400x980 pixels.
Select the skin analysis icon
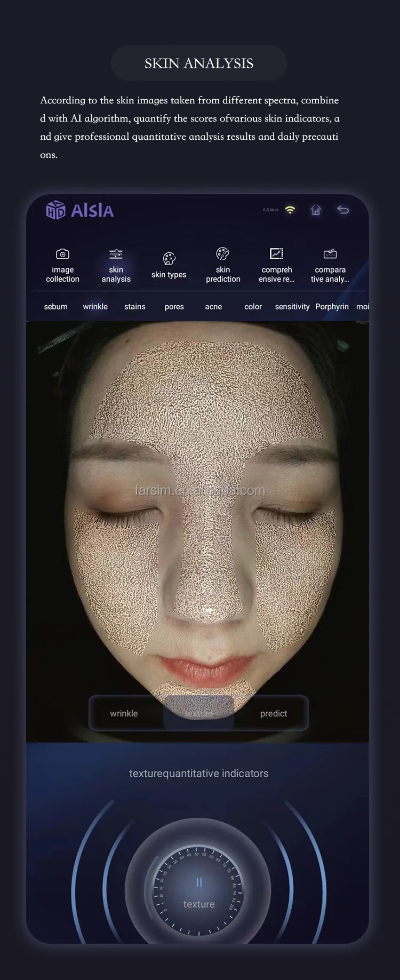click(x=116, y=254)
